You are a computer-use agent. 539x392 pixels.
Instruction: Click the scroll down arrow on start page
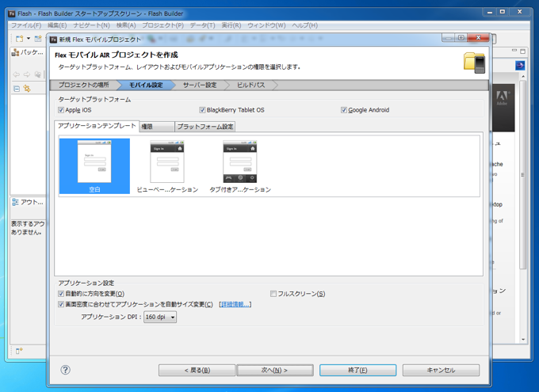coord(523,340)
